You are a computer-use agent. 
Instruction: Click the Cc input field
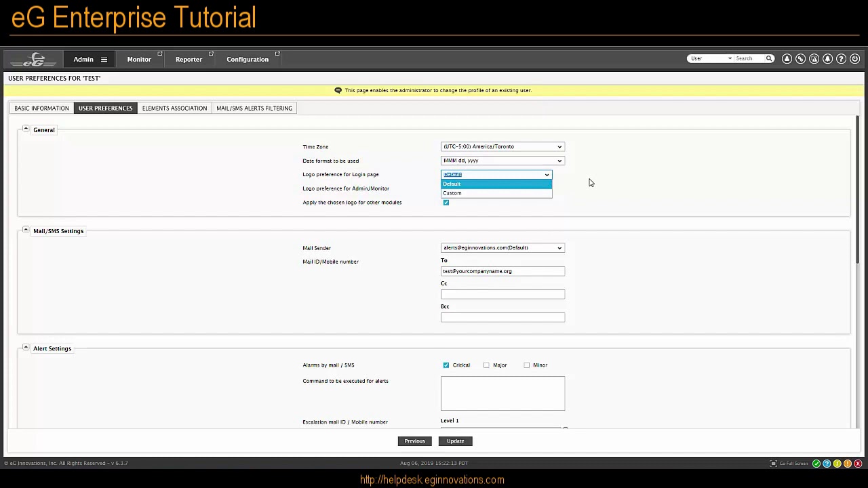[x=502, y=294]
